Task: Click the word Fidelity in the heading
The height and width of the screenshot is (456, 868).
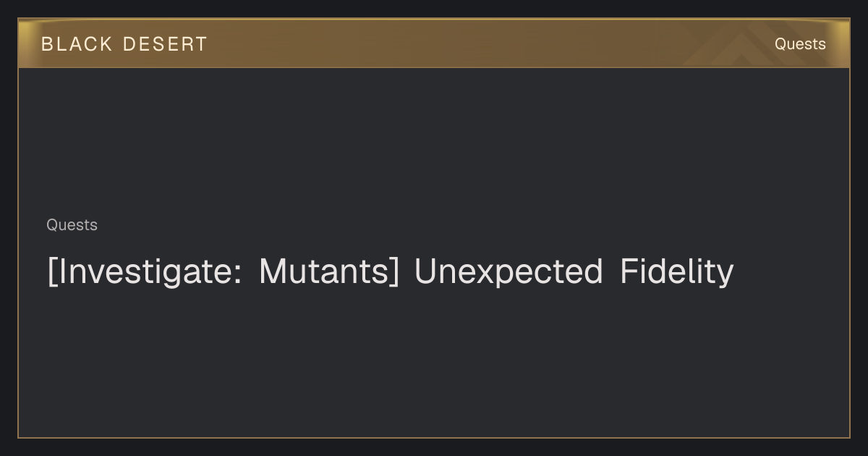Action: pyautogui.click(x=677, y=272)
